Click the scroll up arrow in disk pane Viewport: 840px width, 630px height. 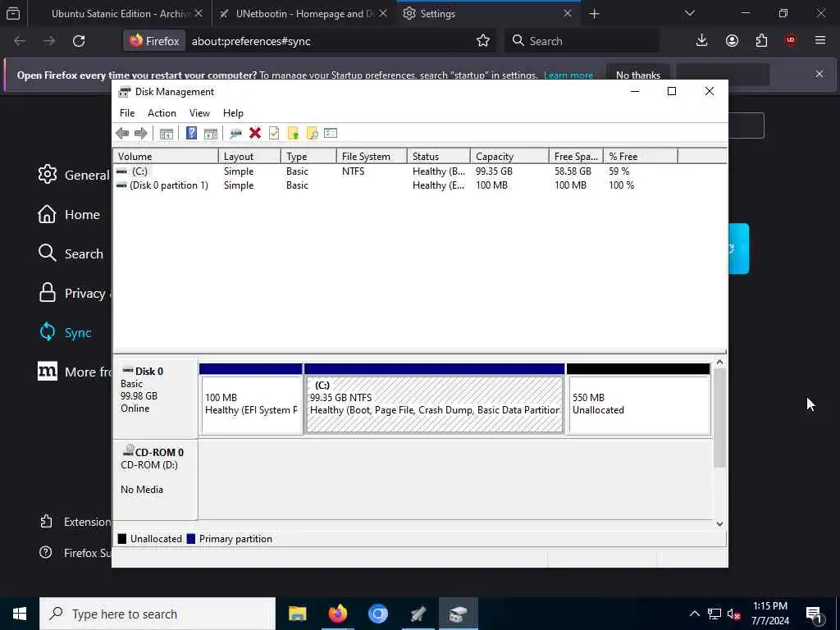[720, 362]
